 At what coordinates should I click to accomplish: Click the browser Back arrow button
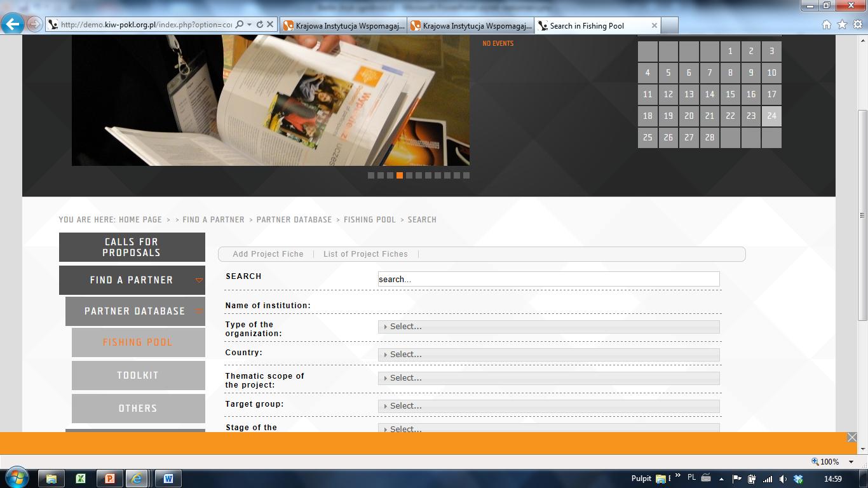pyautogui.click(x=12, y=25)
